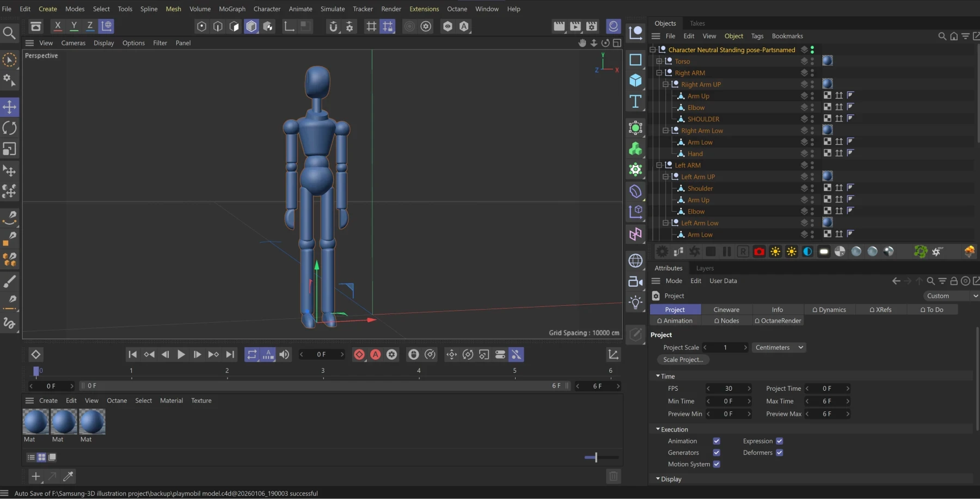Open the MoGraph menu
Viewport: 980px width, 499px height.
232,9
